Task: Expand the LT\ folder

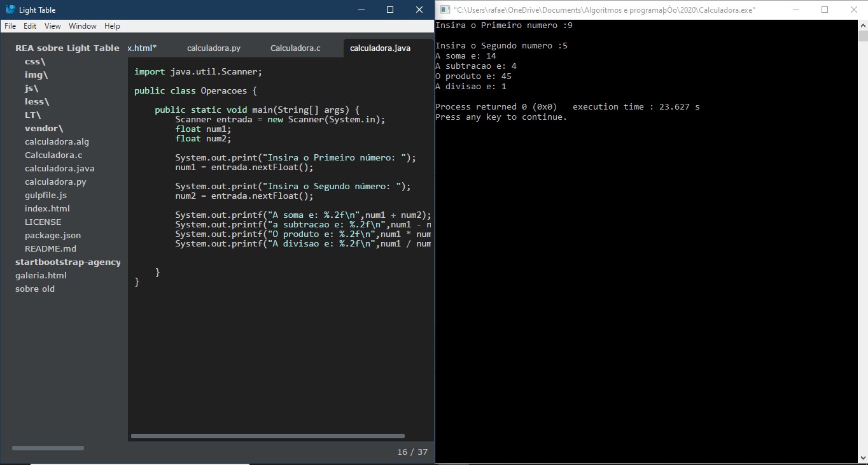Action: [32, 115]
